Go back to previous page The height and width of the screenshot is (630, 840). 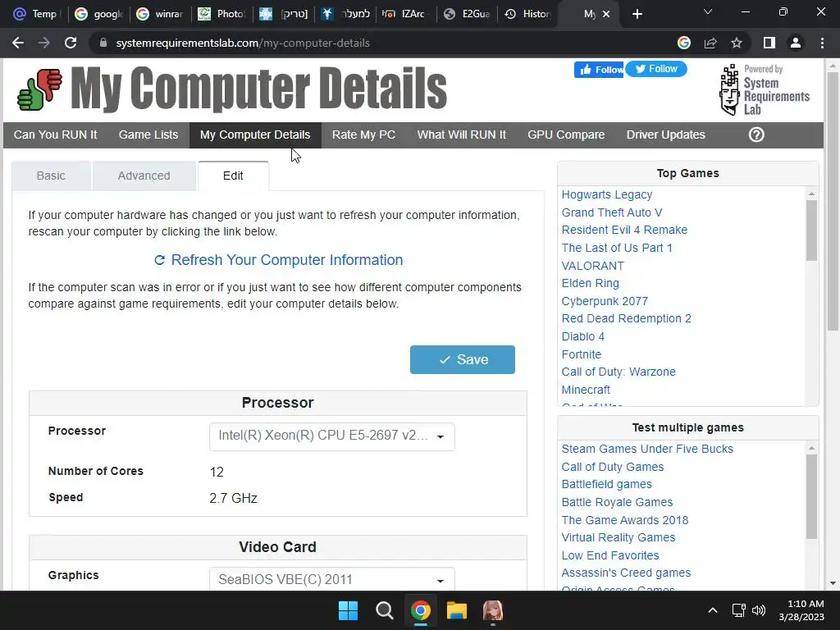point(18,43)
